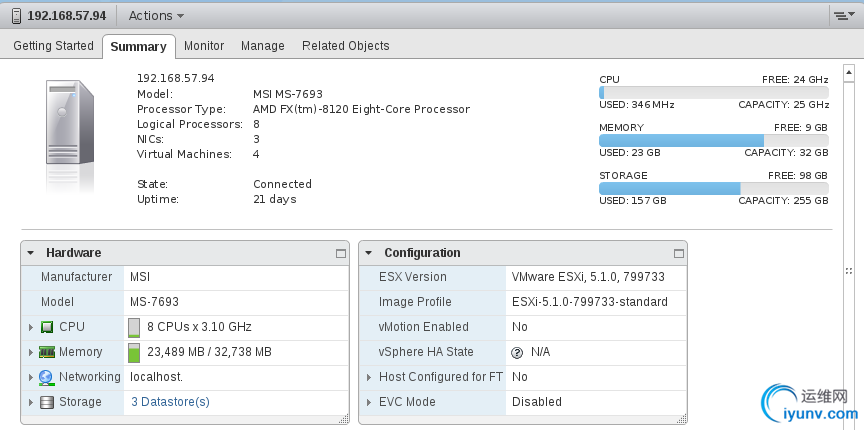Click the 192.168.57.94 header title
This screenshot has height=430, width=864.
pos(67,15)
